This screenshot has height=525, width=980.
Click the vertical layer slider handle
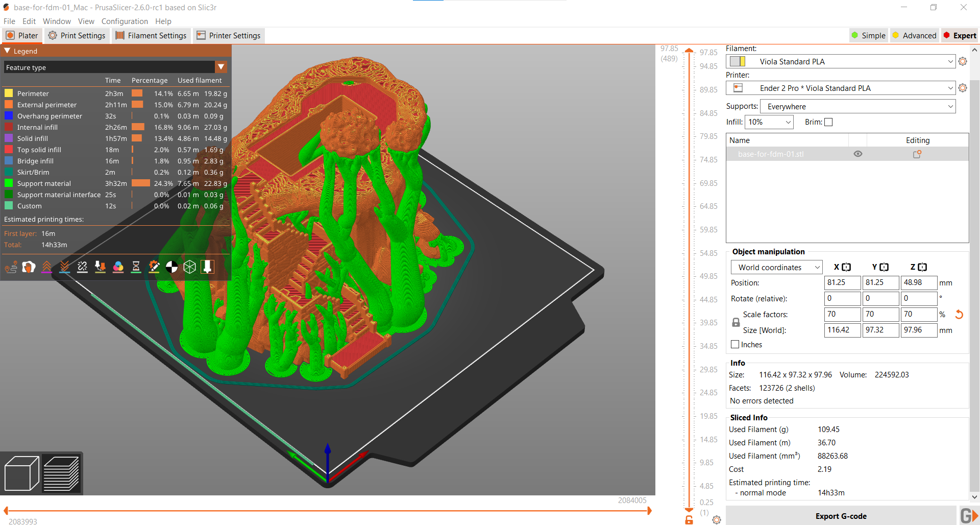tap(689, 51)
